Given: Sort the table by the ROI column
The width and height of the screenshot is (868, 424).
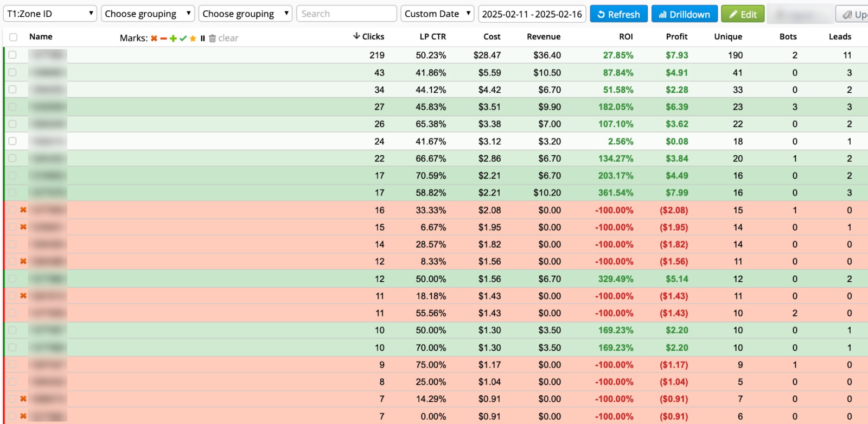Looking at the screenshot, I should click(626, 37).
